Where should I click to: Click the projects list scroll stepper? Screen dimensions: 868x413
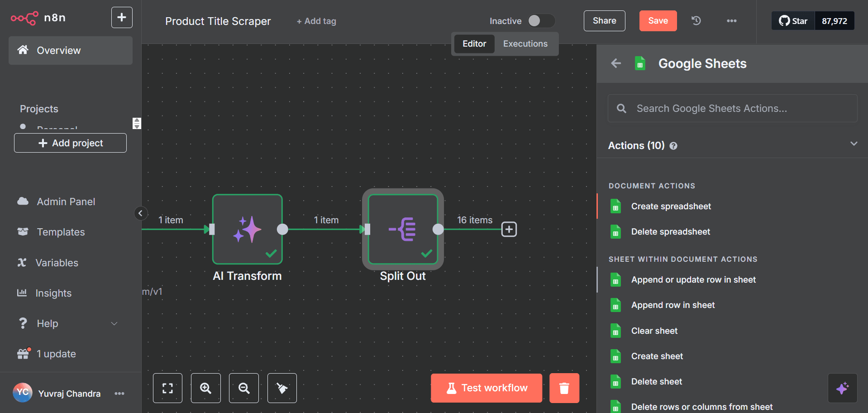[x=137, y=123]
